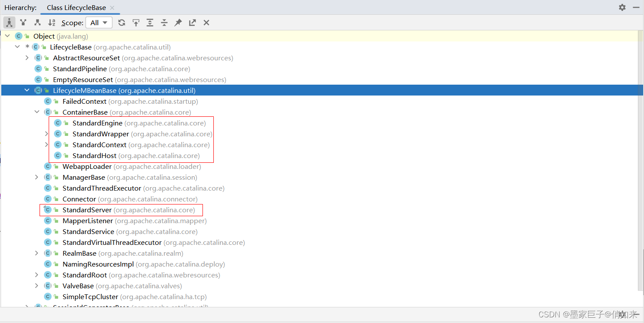The height and width of the screenshot is (323, 644).
Task: Expand the StandardRoot node
Action: pyautogui.click(x=37, y=275)
